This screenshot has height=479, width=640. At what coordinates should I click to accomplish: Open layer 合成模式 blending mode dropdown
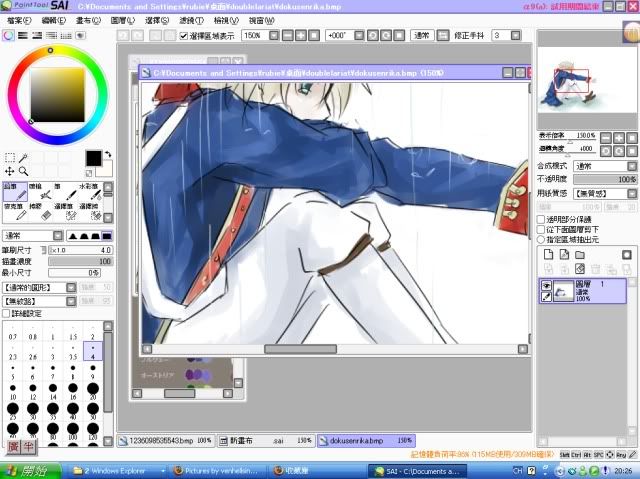tap(632, 166)
